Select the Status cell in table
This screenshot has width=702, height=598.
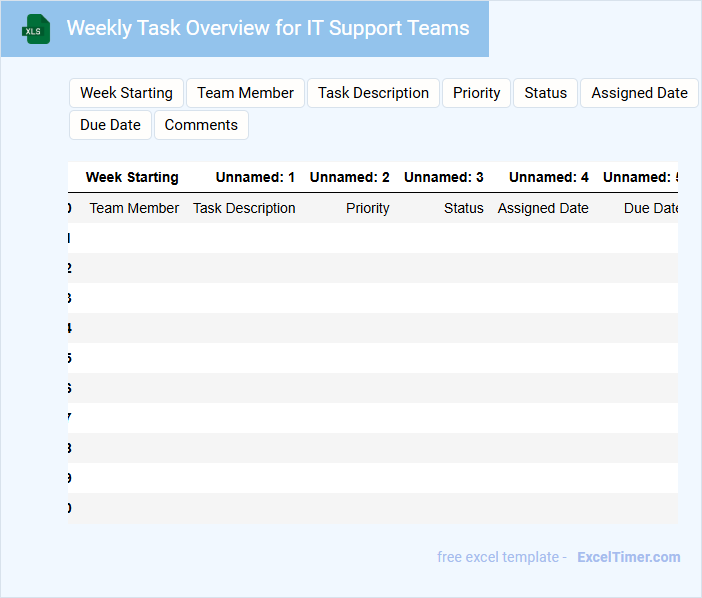coord(463,208)
